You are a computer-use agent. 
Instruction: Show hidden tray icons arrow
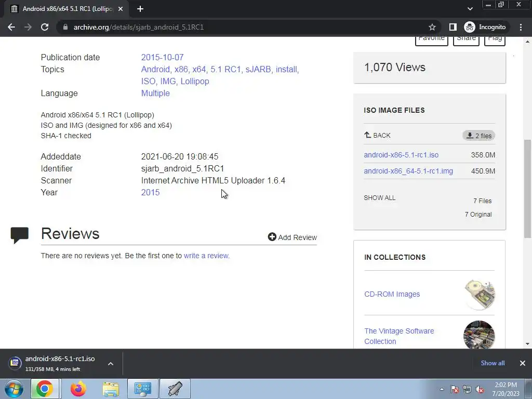click(x=442, y=390)
